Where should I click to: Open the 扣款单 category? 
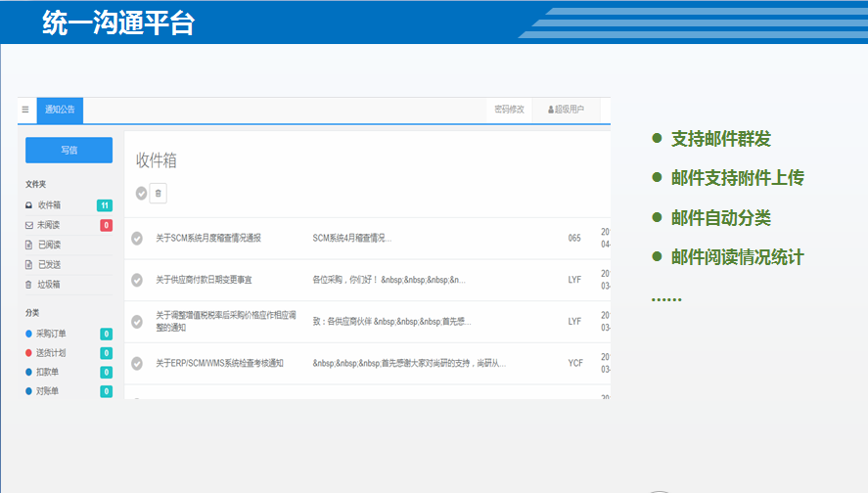click(x=49, y=373)
